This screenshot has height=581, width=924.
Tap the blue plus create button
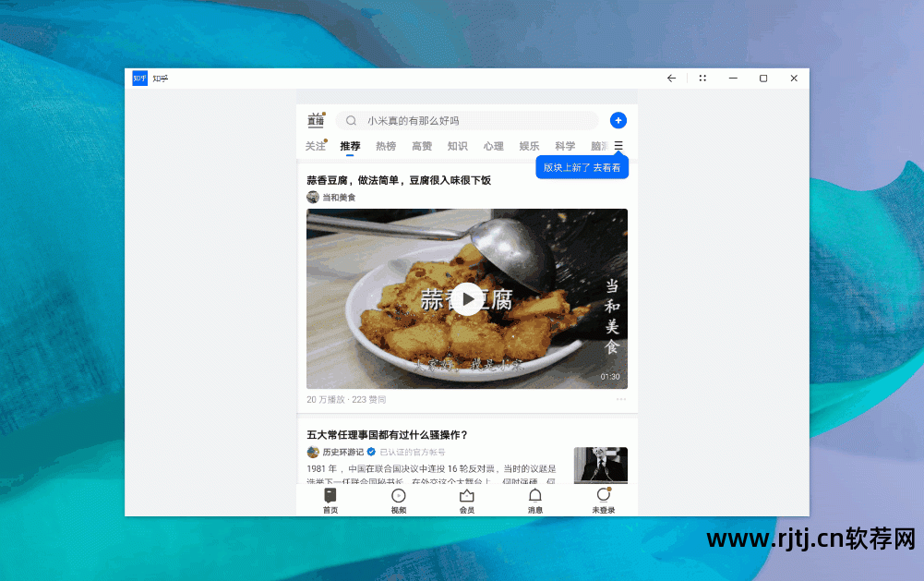(618, 120)
